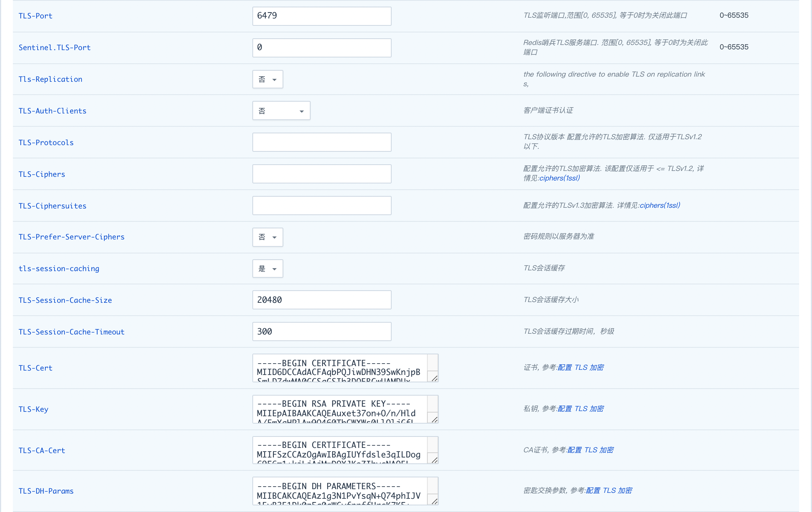Click the TLS-CA-Cert textarea scrollbar
812x512 pixels.
click(x=433, y=445)
